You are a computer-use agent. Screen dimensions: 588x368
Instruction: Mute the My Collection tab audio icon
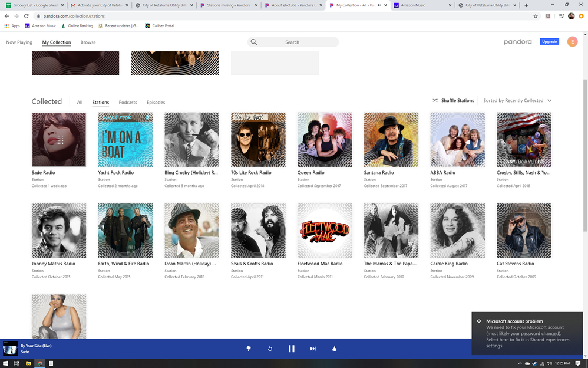point(379,5)
